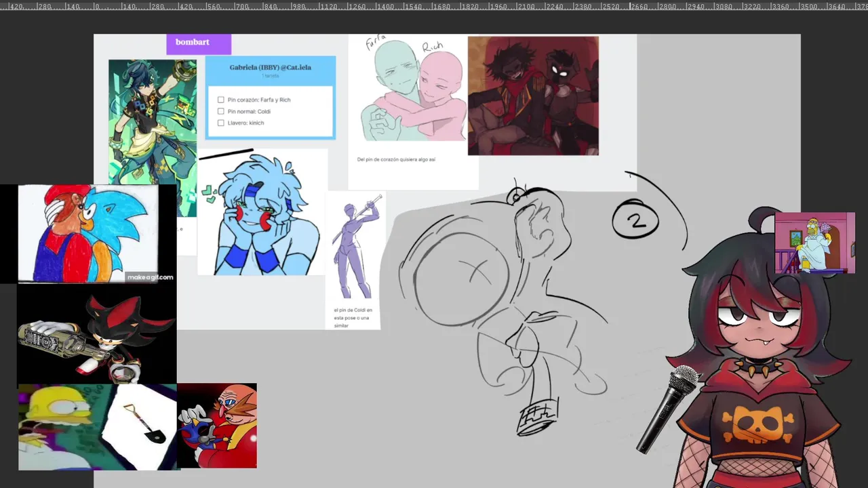Image resolution: width=868 pixels, height=488 pixels.
Task: Click the caption 'el pin de Coldi en esta pose'
Action: pos(353,314)
